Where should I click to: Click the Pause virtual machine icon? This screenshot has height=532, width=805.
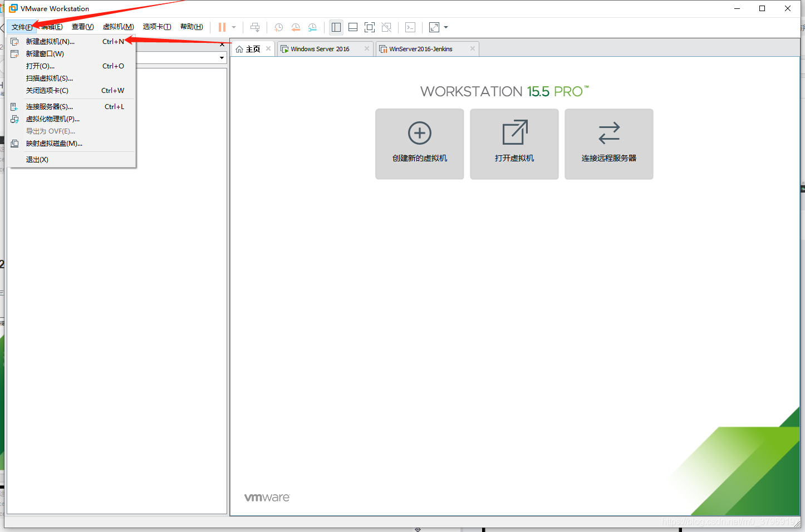click(222, 27)
